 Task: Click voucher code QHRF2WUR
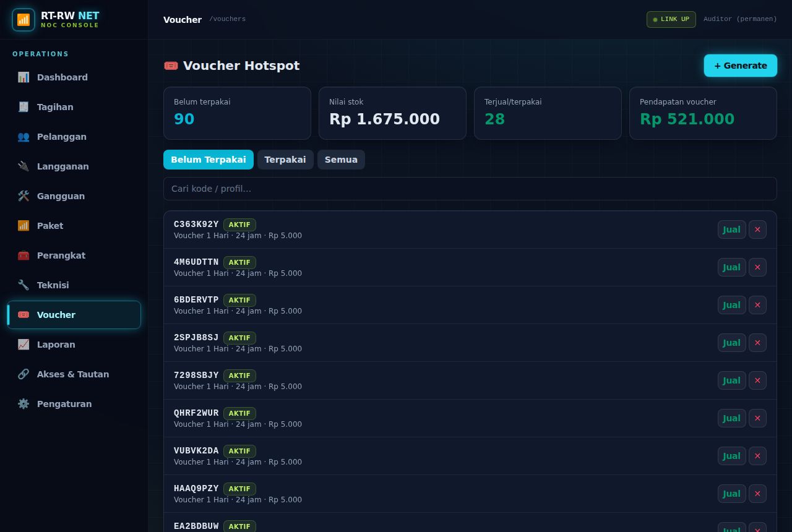coord(196,413)
